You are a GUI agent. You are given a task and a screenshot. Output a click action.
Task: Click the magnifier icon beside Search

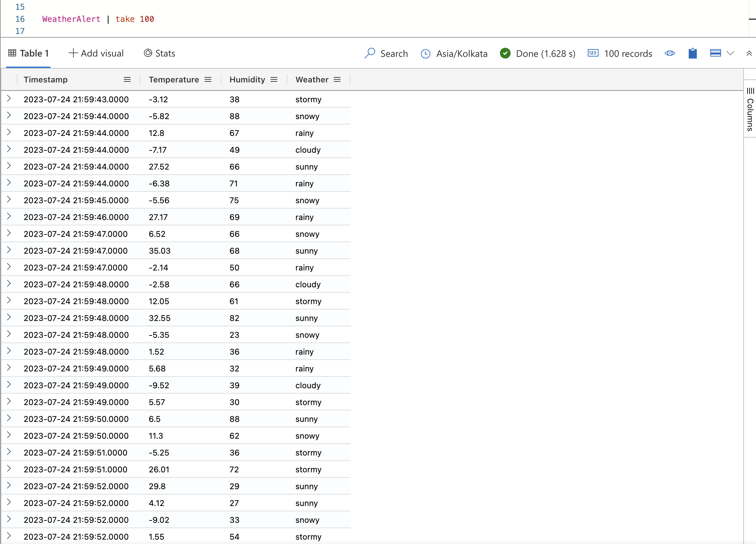pos(370,53)
